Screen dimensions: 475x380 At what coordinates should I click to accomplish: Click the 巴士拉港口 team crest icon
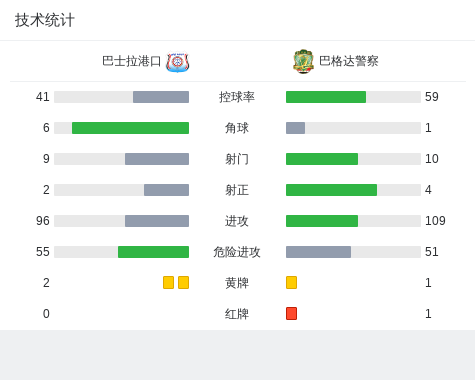[x=178, y=62]
